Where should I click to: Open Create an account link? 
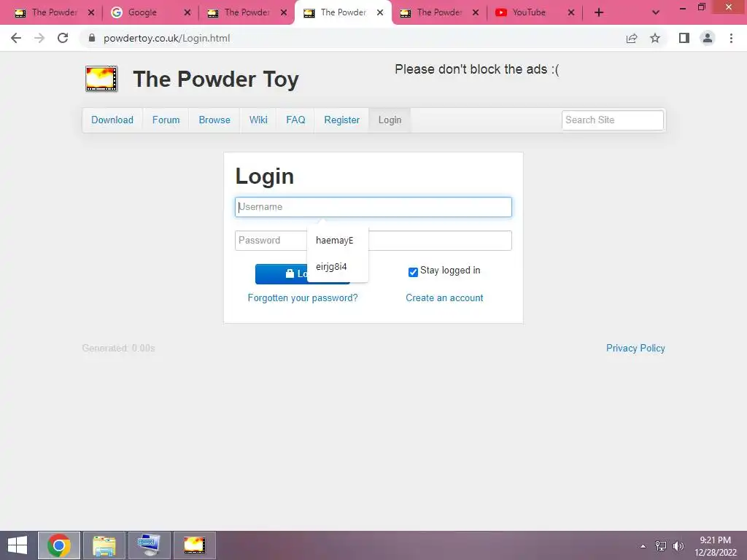pos(444,297)
